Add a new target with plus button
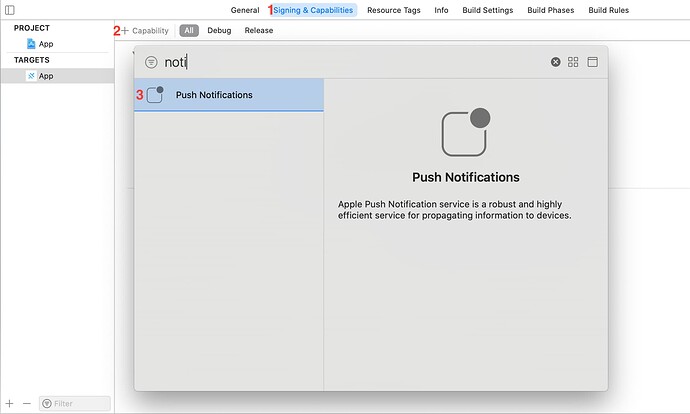This screenshot has width=690, height=414. point(10,403)
